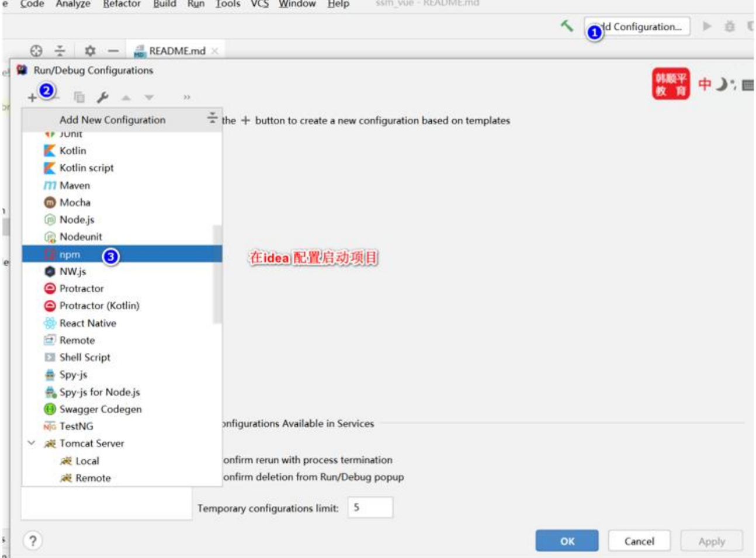Click the gear settings icon in project toolbar
The height and width of the screenshot is (558, 756).
[x=90, y=51]
